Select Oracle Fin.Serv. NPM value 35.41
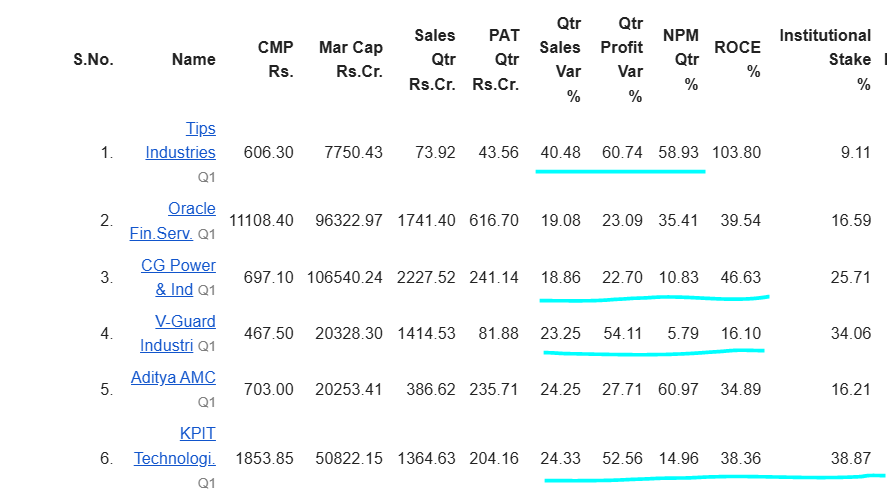This screenshot has width=887, height=502. click(x=678, y=221)
